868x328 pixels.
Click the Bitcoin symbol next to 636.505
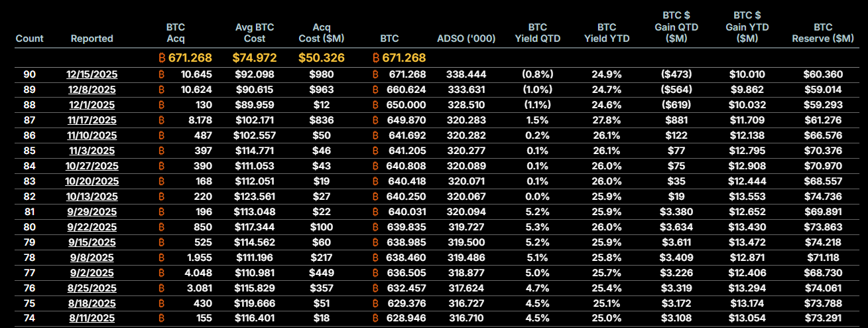pyautogui.click(x=375, y=273)
